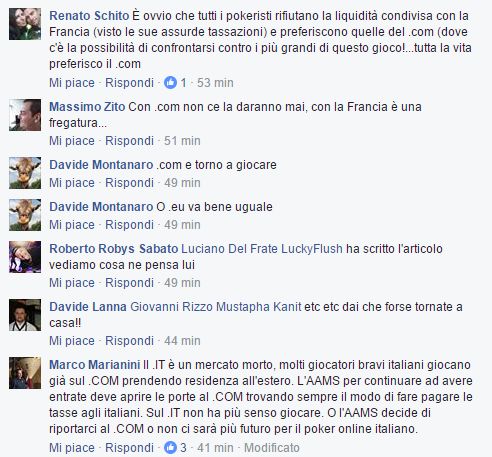Open Renato Schito's profile picture
Screen dimensions: 492x457
(25, 24)
